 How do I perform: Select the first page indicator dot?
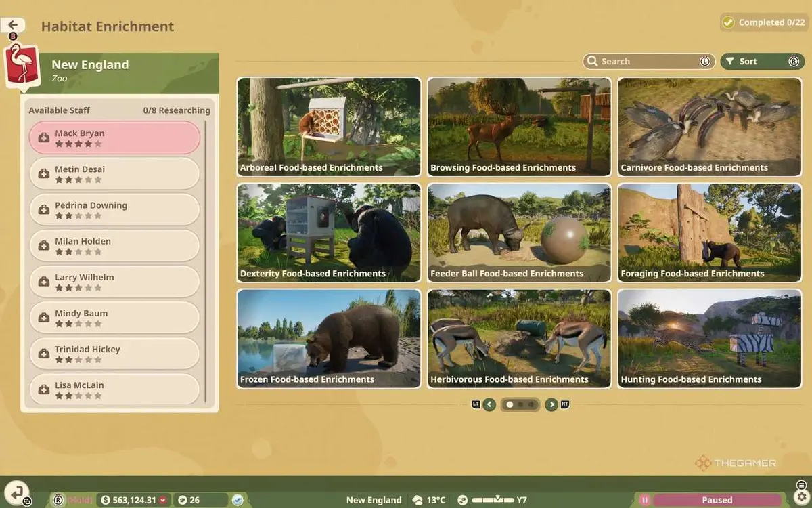(510, 404)
